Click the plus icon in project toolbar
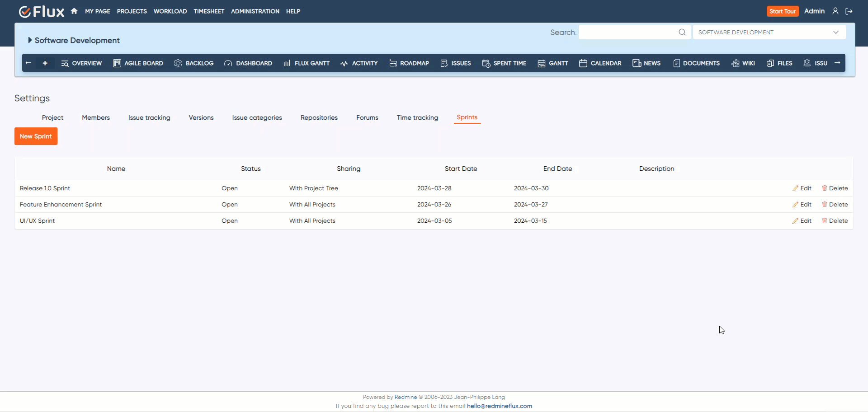 (x=45, y=63)
